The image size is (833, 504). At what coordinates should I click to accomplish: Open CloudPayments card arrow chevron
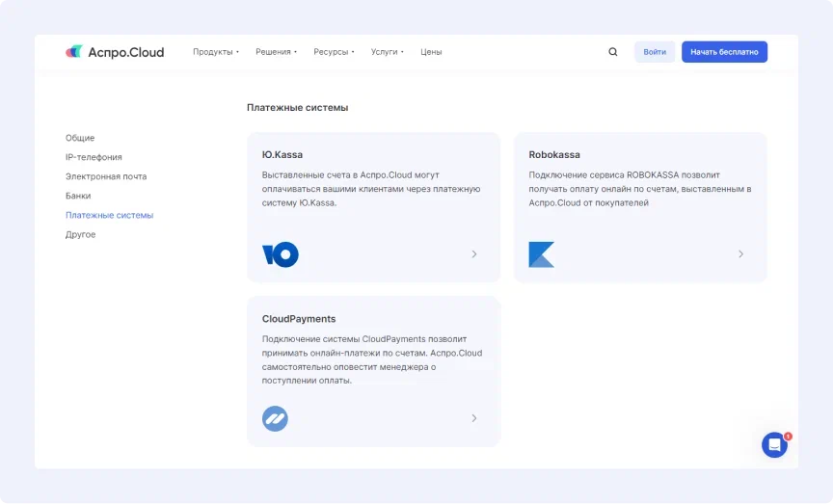click(474, 418)
